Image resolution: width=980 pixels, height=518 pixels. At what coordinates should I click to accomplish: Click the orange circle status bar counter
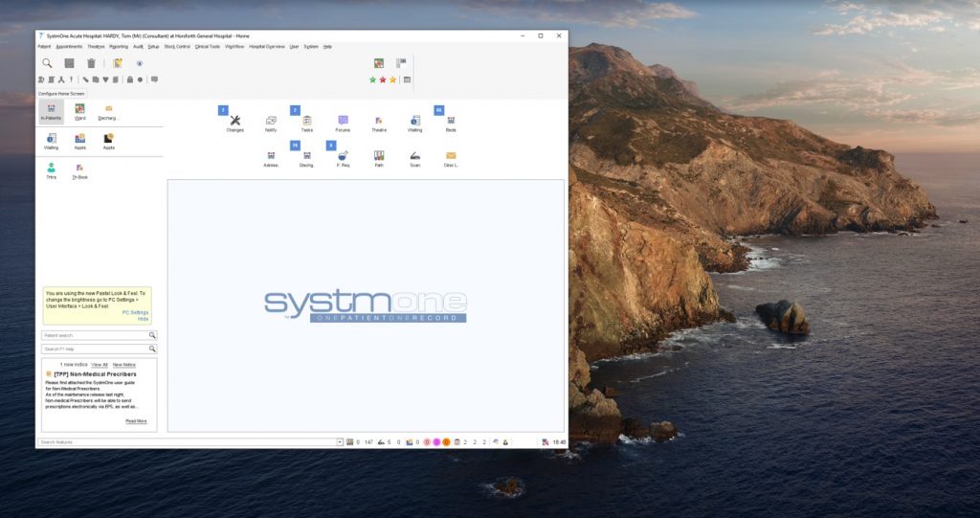point(446,441)
